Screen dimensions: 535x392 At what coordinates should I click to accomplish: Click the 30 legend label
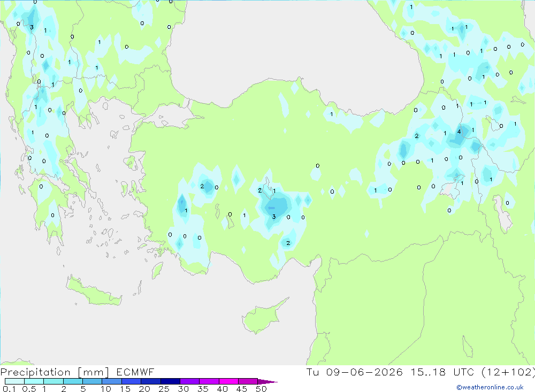183,389
